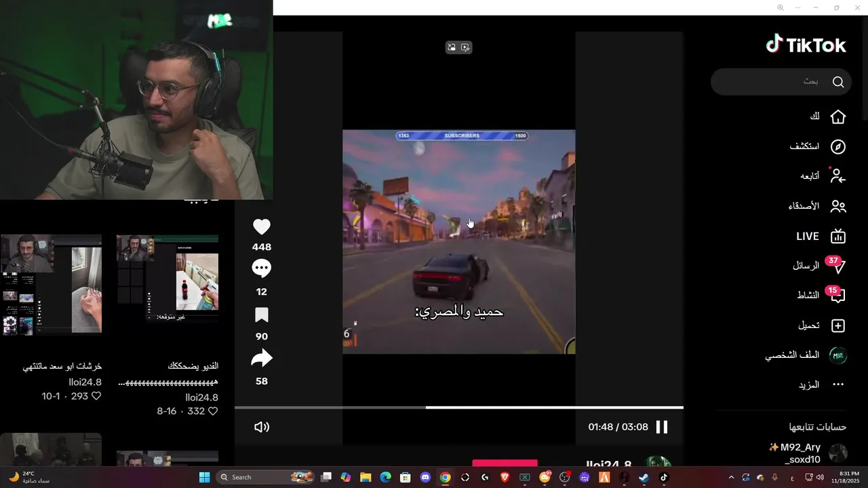Seek along the video progress bar
The width and height of the screenshot is (868, 488).
point(459,407)
